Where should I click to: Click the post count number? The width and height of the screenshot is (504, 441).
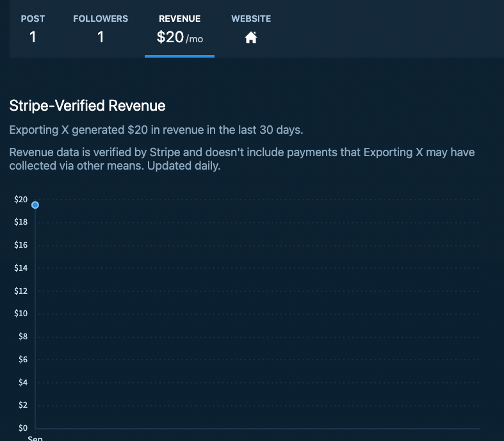[33, 38]
